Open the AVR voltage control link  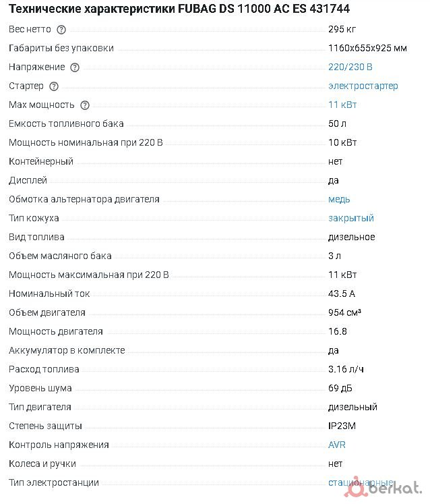click(x=337, y=445)
